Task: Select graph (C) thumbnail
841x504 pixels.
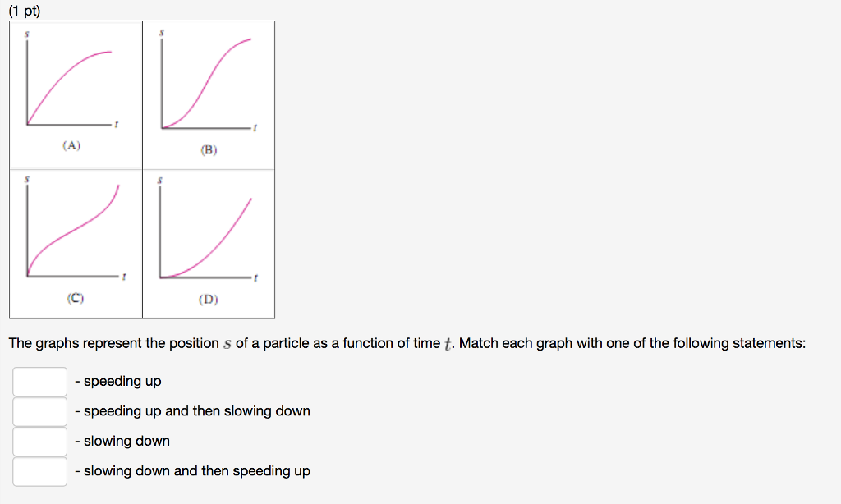Action: 76,234
